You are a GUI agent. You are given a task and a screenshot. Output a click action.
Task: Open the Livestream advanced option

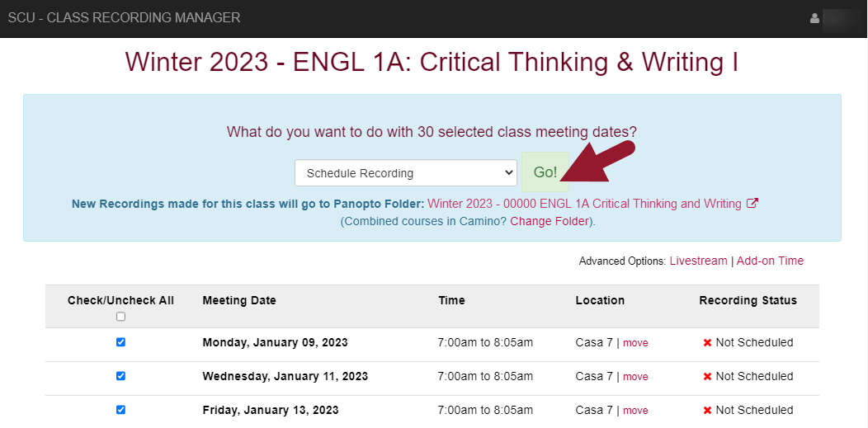click(698, 261)
